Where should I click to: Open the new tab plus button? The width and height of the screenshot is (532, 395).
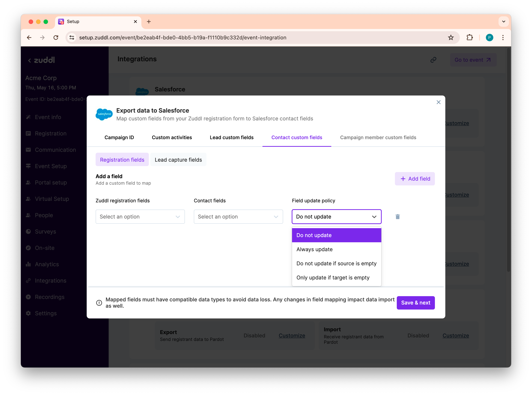coord(149,22)
